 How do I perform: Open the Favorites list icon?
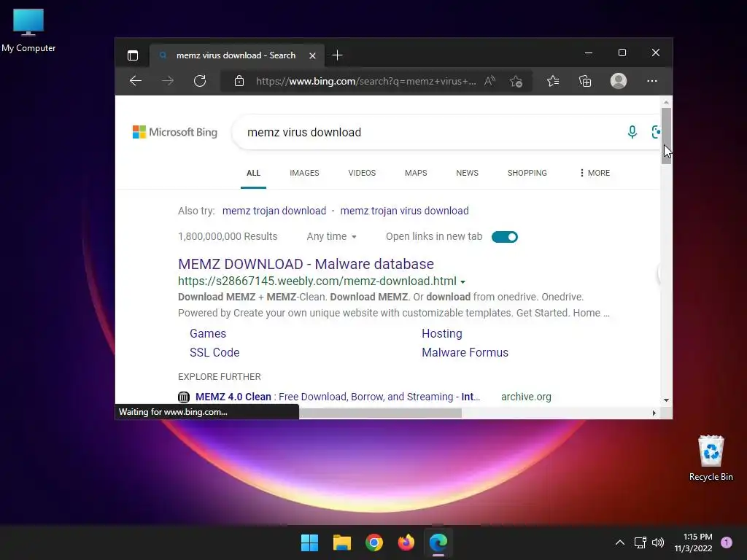553,81
